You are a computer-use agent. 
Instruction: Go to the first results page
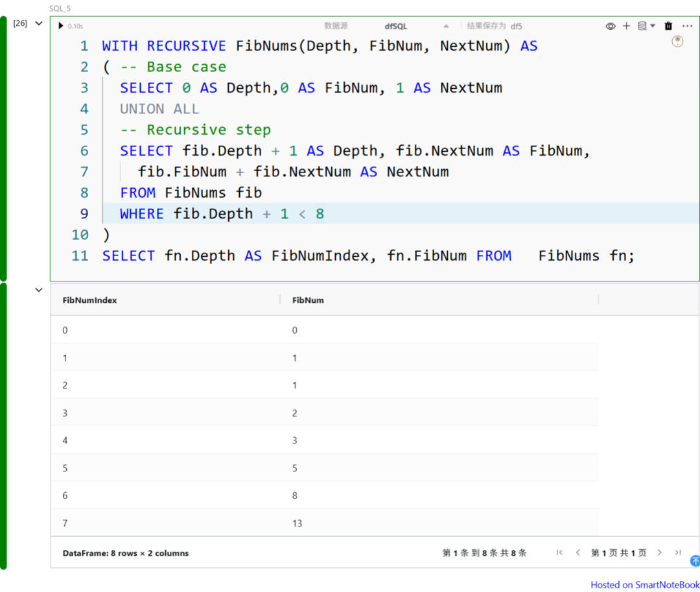(x=559, y=552)
